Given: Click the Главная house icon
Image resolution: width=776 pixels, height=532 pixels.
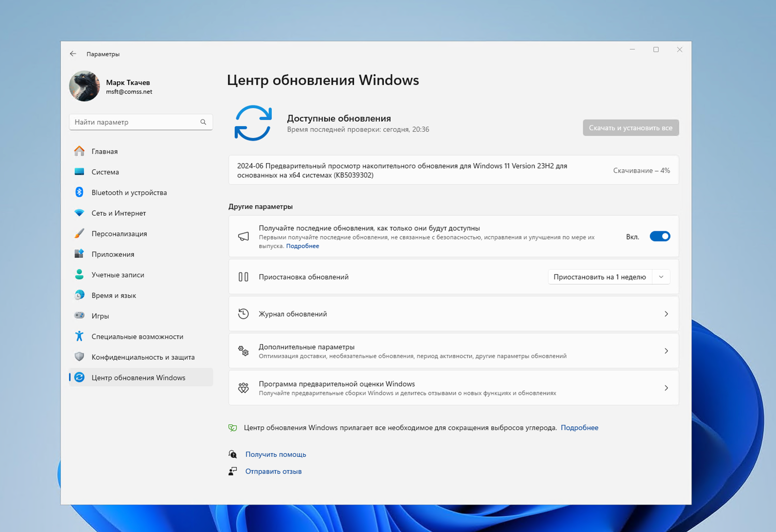Looking at the screenshot, I should 79,151.
